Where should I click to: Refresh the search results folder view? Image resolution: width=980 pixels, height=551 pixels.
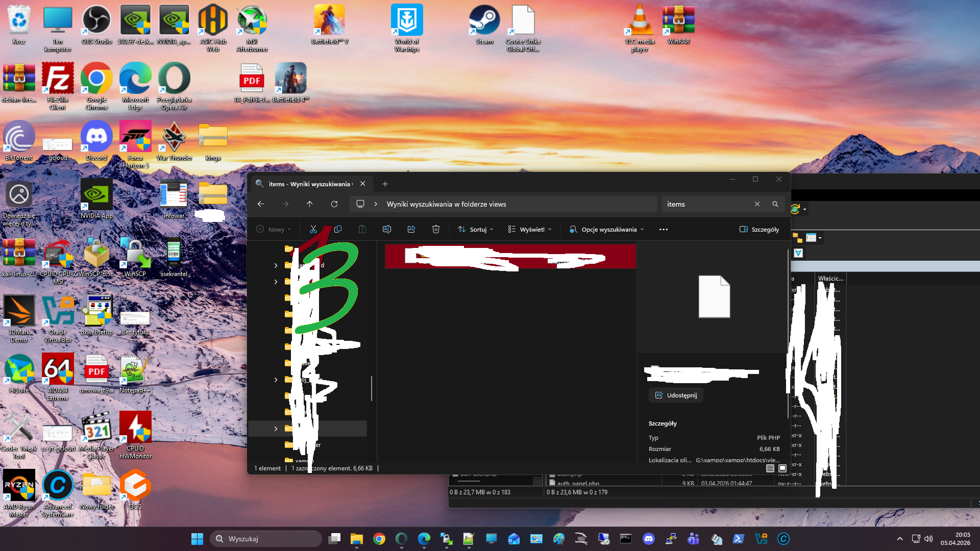334,204
